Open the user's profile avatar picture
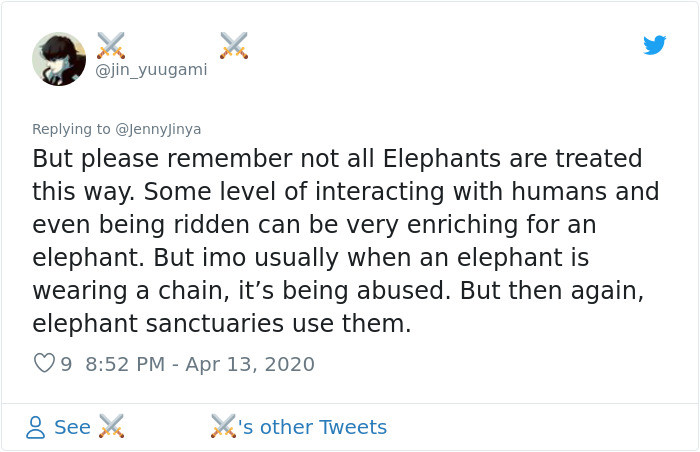 [59, 59]
